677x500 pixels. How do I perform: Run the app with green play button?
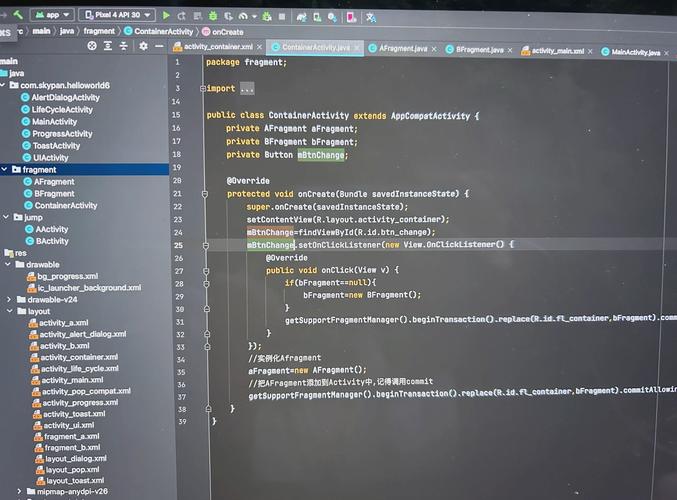click(x=166, y=16)
